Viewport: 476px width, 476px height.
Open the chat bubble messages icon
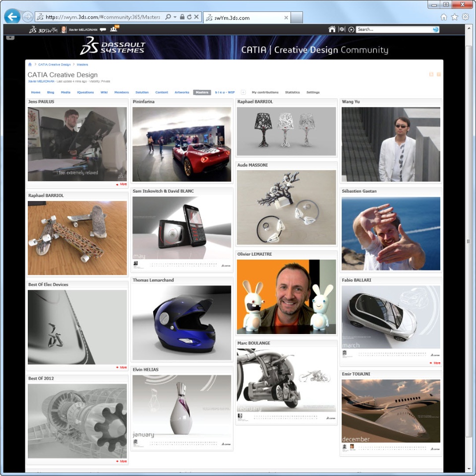pyautogui.click(x=103, y=30)
